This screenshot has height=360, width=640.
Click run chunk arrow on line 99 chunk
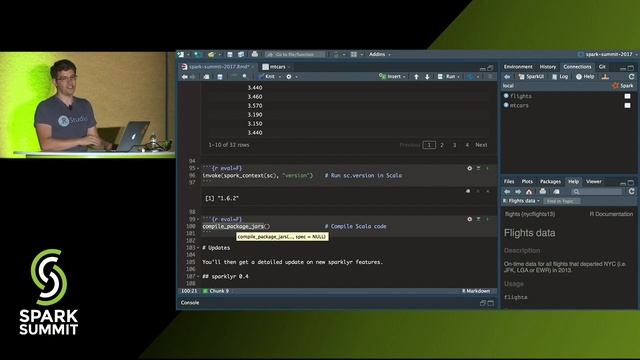[487, 219]
